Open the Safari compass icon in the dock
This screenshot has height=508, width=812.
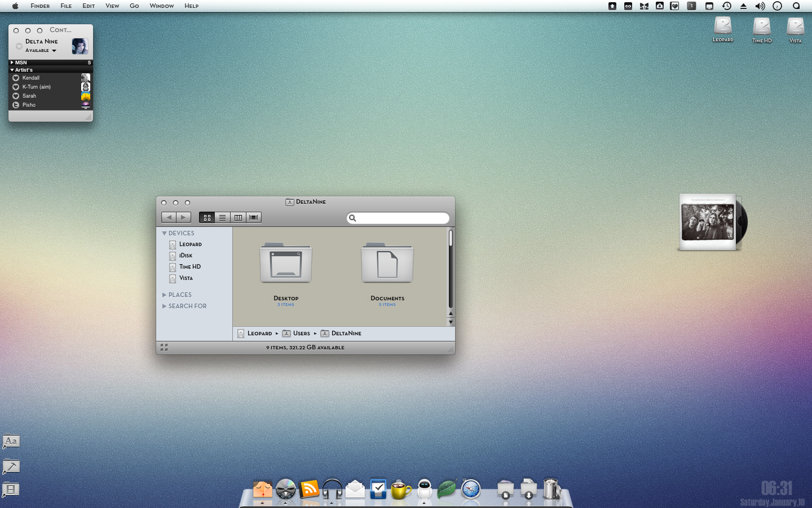(x=470, y=489)
